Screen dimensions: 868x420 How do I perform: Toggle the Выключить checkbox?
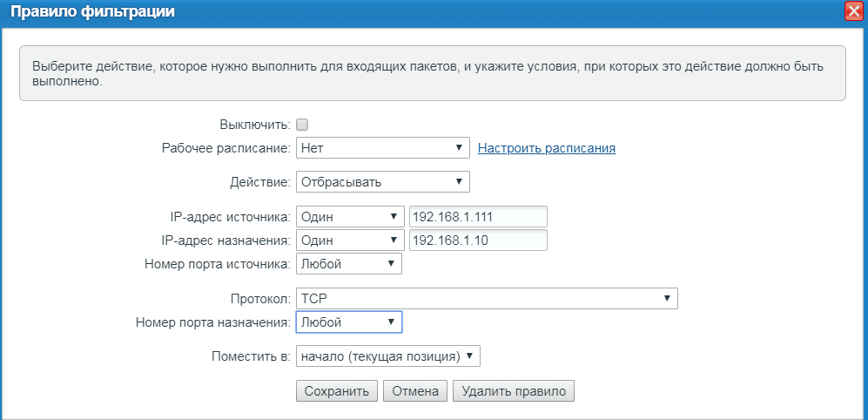click(302, 125)
